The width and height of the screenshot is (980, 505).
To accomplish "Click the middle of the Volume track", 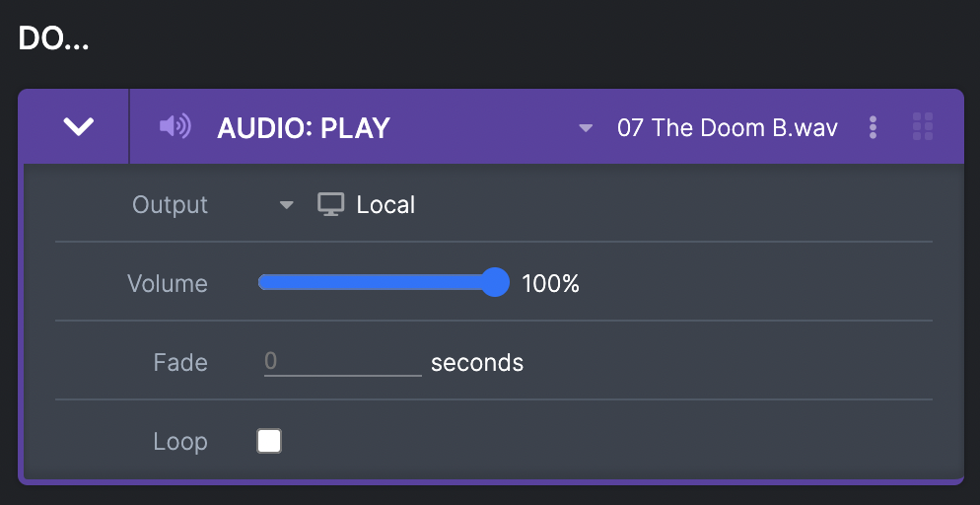I will point(377,282).
